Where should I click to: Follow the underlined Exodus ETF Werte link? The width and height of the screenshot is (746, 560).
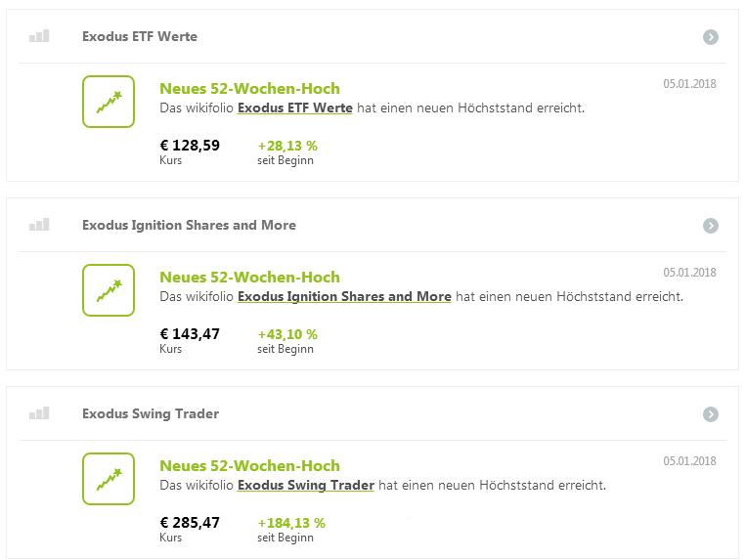294,108
